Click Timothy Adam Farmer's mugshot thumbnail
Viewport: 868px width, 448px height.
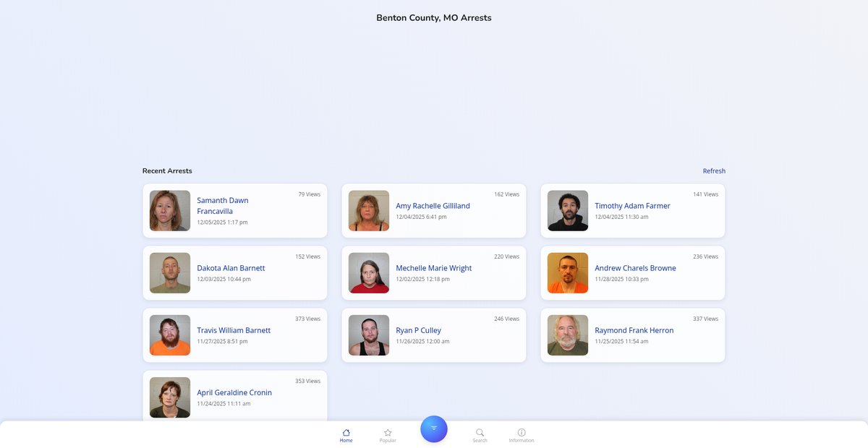568,211
